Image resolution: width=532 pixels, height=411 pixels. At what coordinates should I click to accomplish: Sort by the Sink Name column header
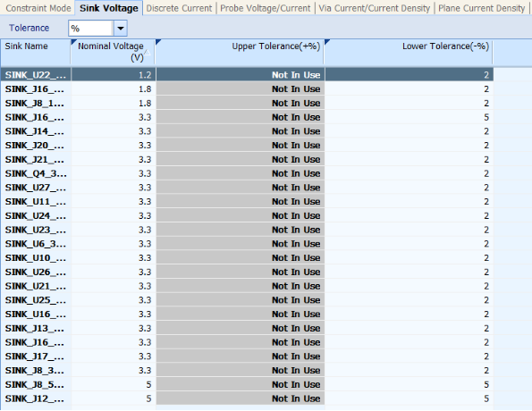tap(35, 52)
